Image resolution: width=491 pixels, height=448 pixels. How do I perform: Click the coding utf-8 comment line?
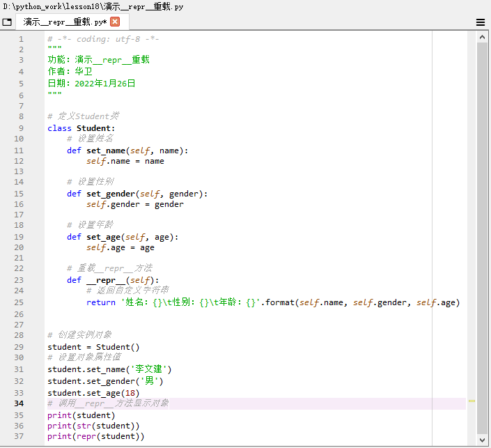pos(103,39)
